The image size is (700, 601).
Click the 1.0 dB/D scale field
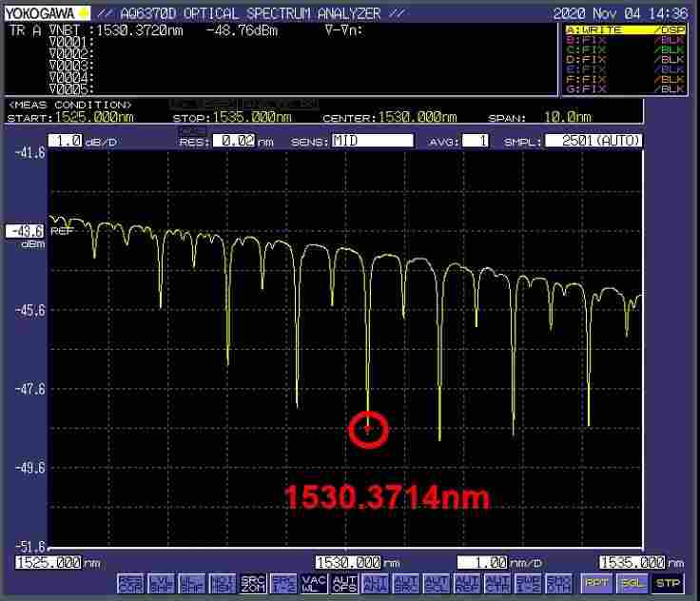pos(65,141)
